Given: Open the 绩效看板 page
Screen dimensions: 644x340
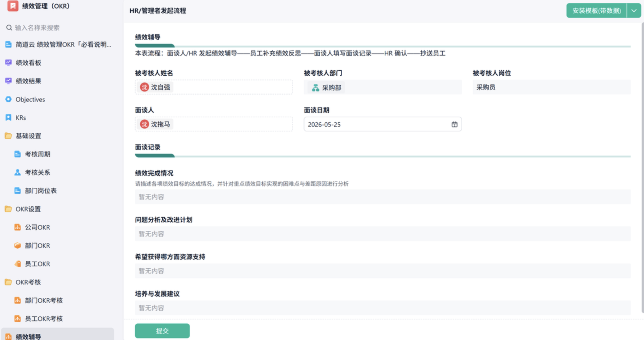Looking at the screenshot, I should [x=28, y=62].
